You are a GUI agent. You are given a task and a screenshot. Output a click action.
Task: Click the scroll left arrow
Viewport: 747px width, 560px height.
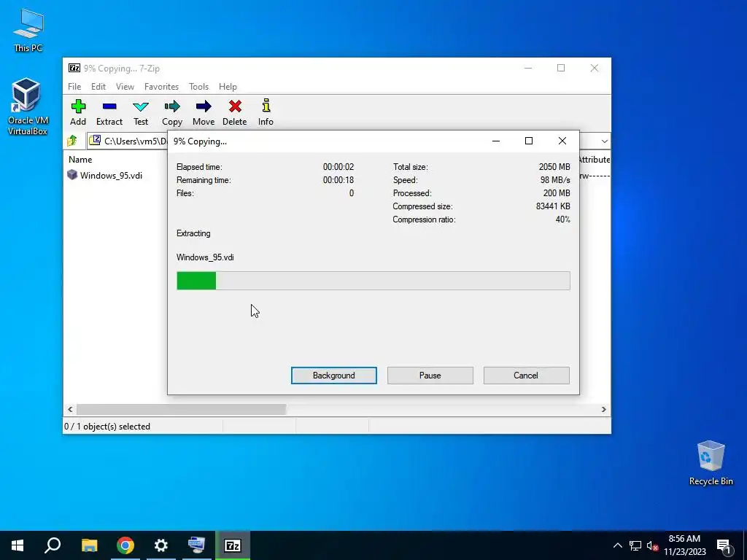(70, 409)
